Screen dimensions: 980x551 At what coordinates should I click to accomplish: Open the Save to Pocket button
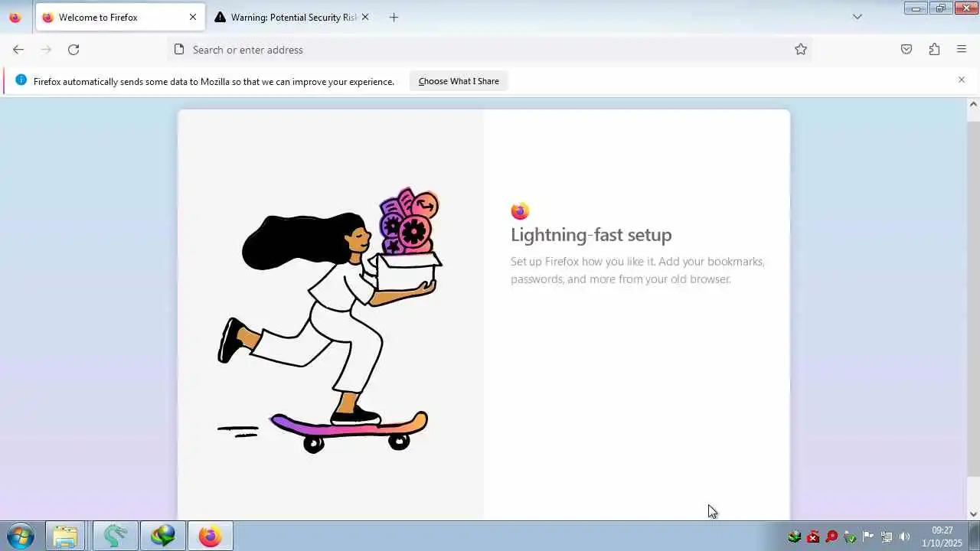coord(906,50)
